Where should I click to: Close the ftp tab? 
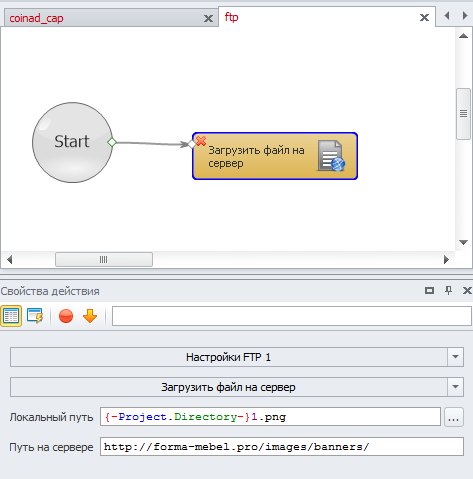click(424, 17)
